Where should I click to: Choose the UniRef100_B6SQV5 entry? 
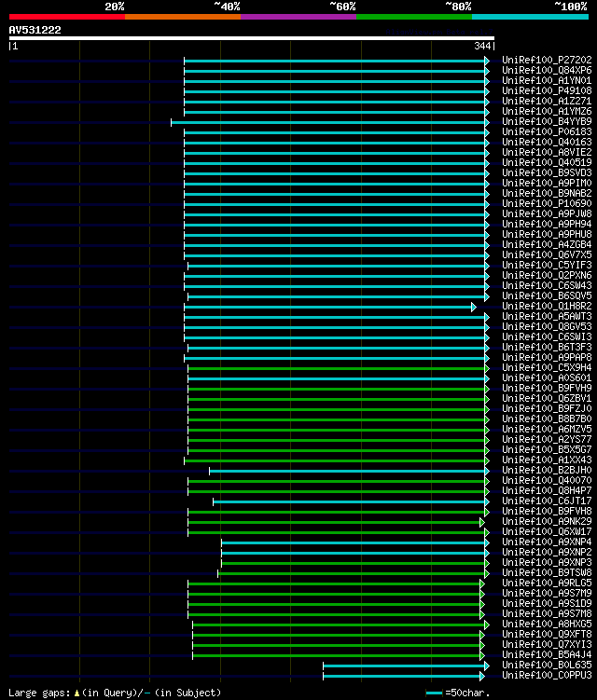pyautogui.click(x=547, y=296)
